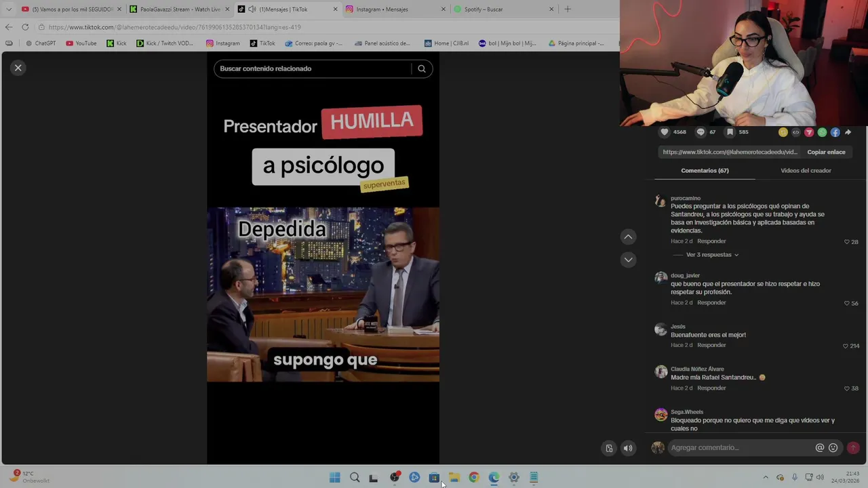868x488 pixels.
Task: Reload the page
Action: (x=25, y=27)
